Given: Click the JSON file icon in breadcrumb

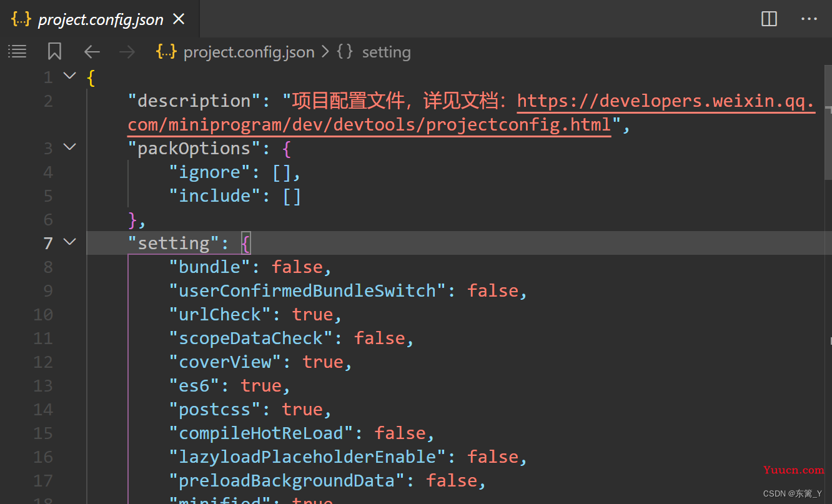Looking at the screenshot, I should [x=166, y=52].
